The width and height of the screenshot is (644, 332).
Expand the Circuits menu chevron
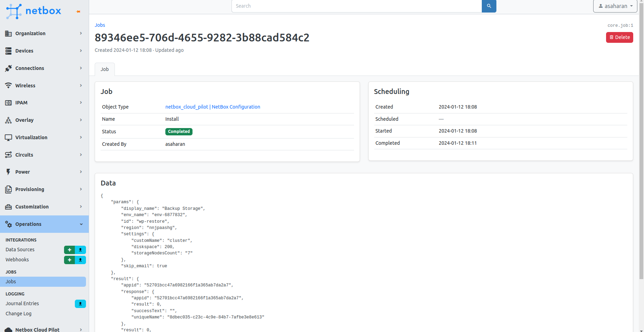[81, 155]
